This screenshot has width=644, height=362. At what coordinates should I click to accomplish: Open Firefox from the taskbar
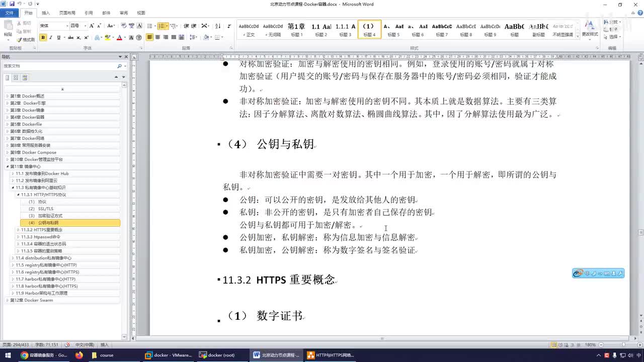[79, 355]
